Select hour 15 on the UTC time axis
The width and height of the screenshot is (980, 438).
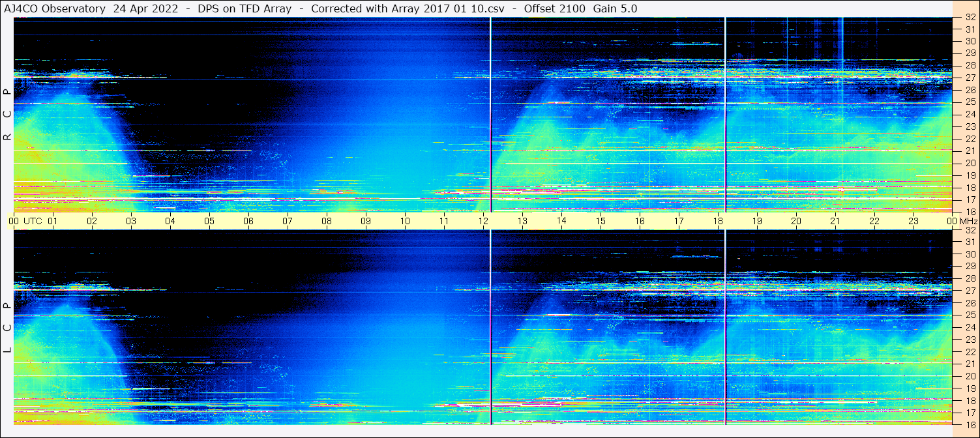coord(601,221)
